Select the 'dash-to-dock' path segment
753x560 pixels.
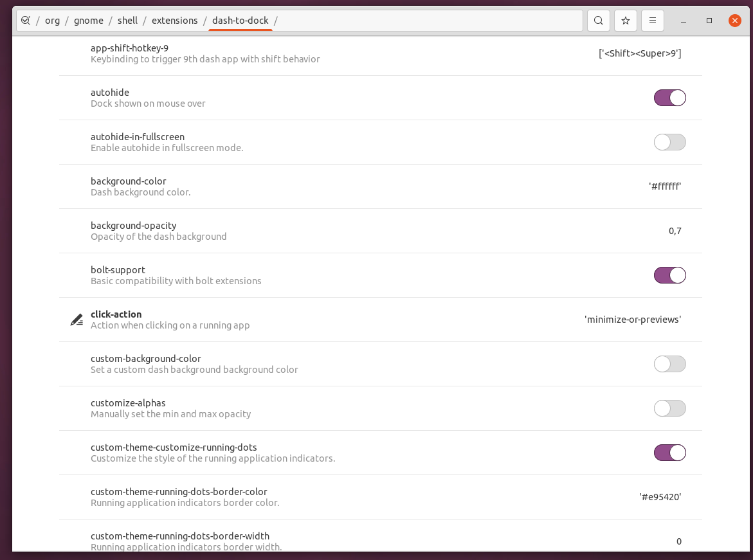[x=240, y=21]
